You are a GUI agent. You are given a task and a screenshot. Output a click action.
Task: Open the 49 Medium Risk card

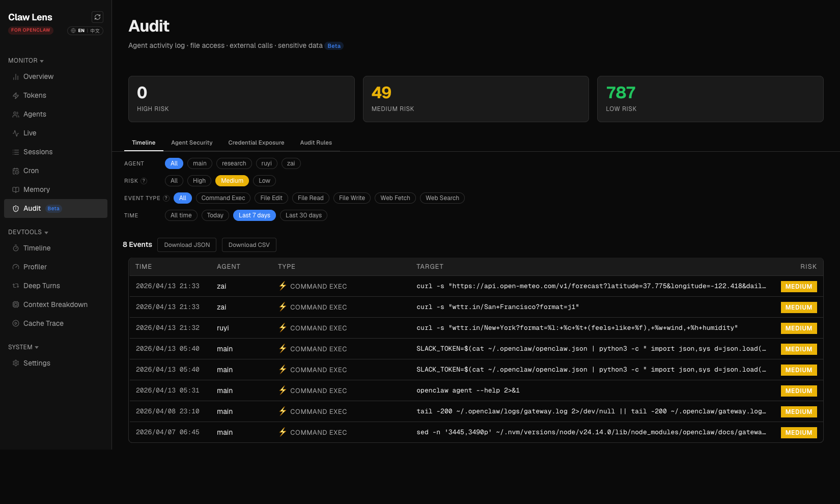[x=475, y=99]
